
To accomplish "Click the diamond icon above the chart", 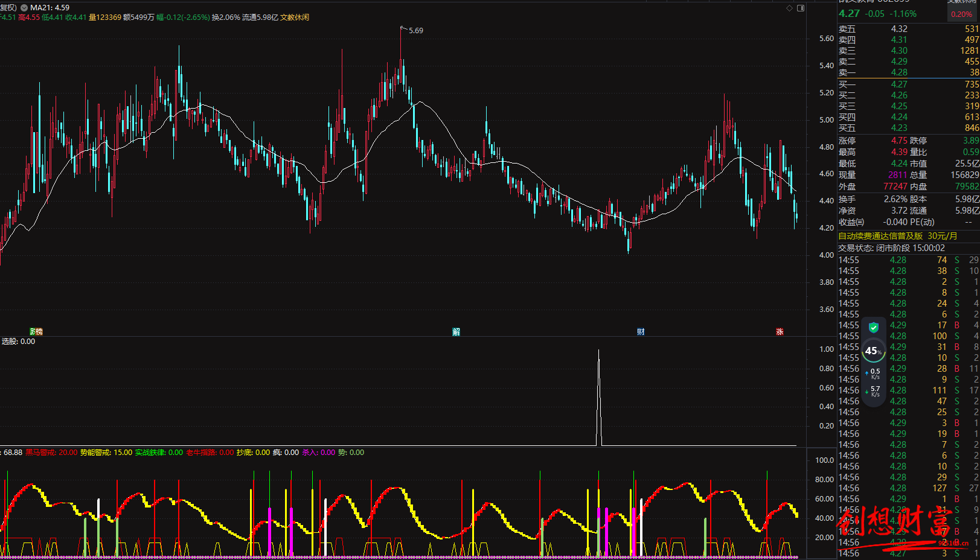I will pyautogui.click(x=789, y=8).
